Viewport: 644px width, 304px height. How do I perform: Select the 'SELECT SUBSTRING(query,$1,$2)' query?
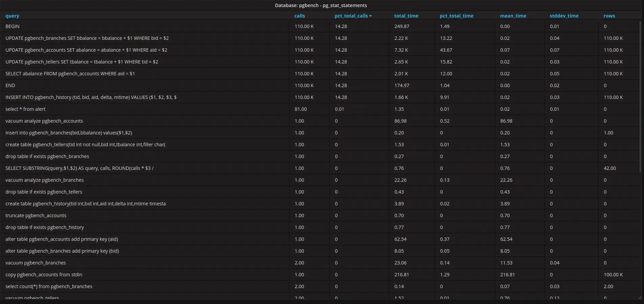pos(79,168)
